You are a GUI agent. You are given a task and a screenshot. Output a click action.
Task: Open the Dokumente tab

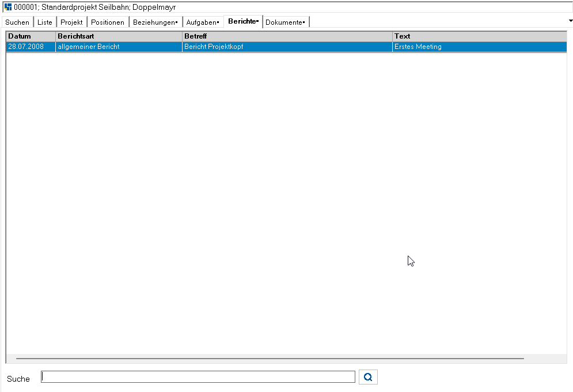point(286,22)
